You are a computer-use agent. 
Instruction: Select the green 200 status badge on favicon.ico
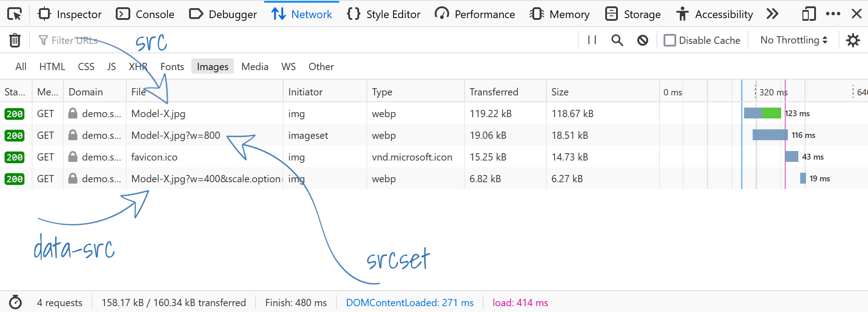15,157
